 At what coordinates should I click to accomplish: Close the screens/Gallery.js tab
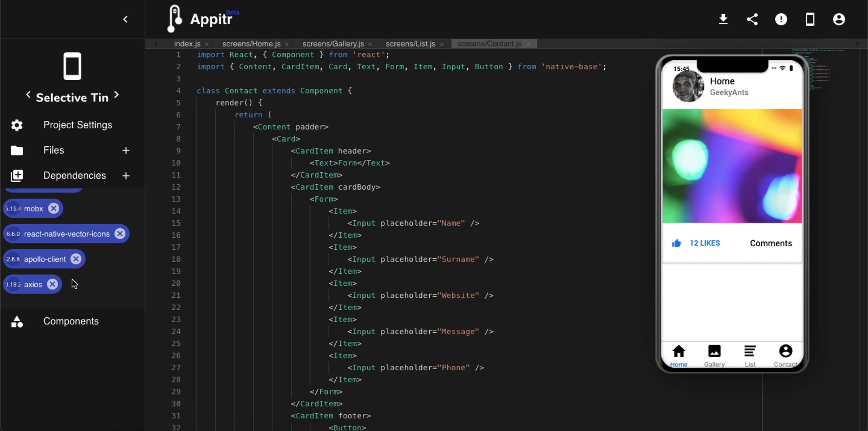(370, 44)
